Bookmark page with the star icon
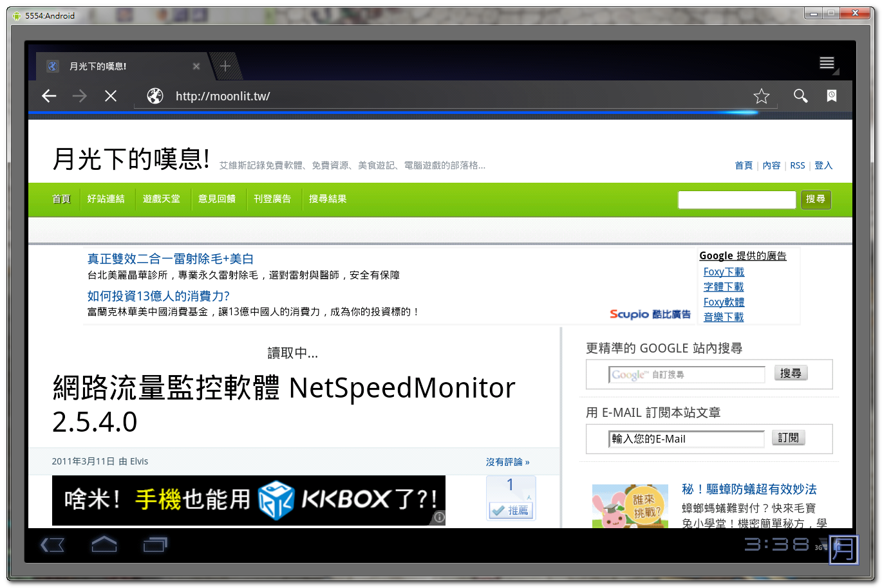The height and width of the screenshot is (588, 882). 762,96
